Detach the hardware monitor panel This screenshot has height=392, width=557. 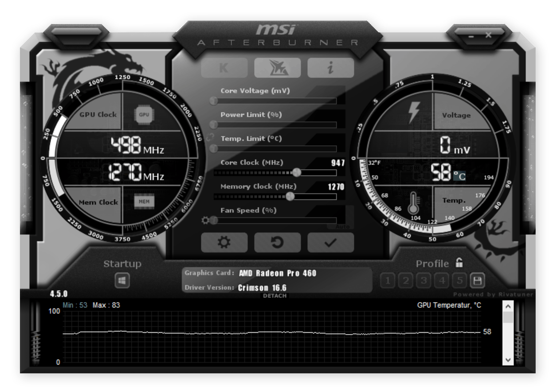(275, 295)
